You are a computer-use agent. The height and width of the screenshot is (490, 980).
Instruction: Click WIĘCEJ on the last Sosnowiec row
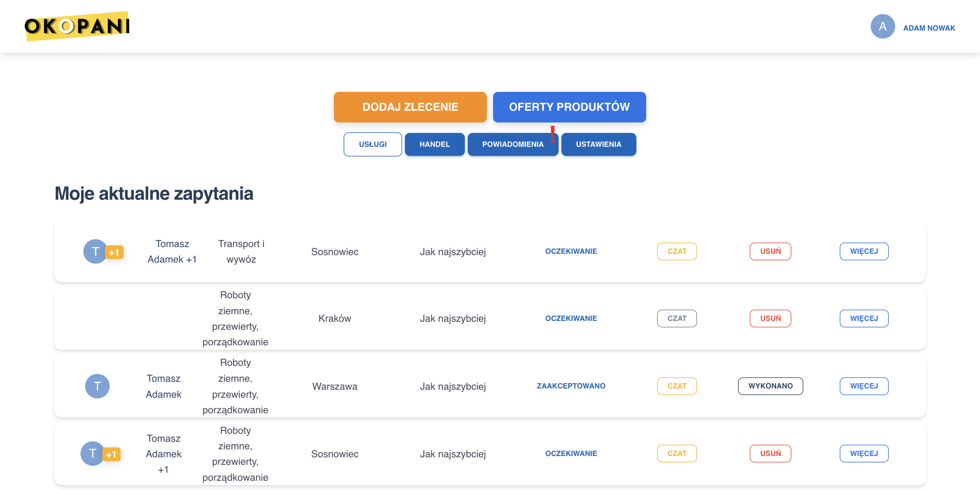point(864,454)
